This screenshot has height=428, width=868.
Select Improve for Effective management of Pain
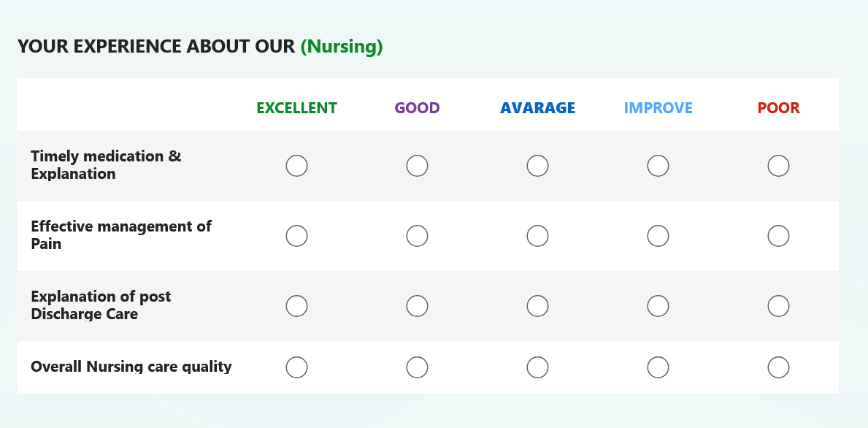[658, 236]
